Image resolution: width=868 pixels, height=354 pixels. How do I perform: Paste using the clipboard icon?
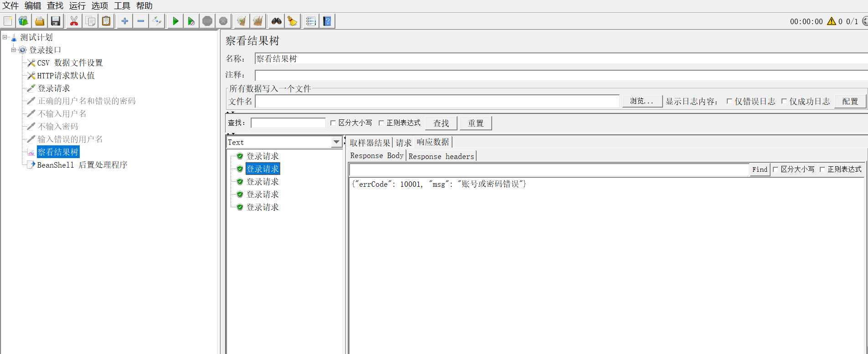106,21
